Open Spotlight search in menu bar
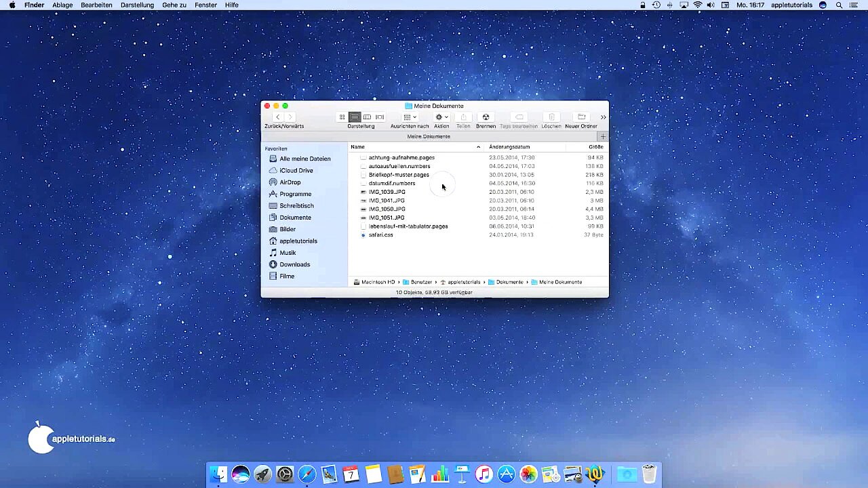The height and width of the screenshot is (488, 868). click(839, 5)
